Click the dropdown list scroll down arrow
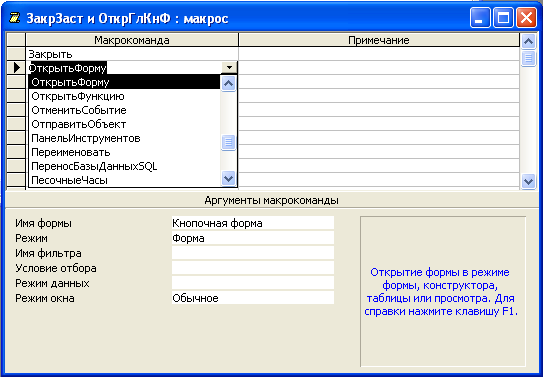Image resolution: width=543 pixels, height=377 pixels. click(x=228, y=179)
